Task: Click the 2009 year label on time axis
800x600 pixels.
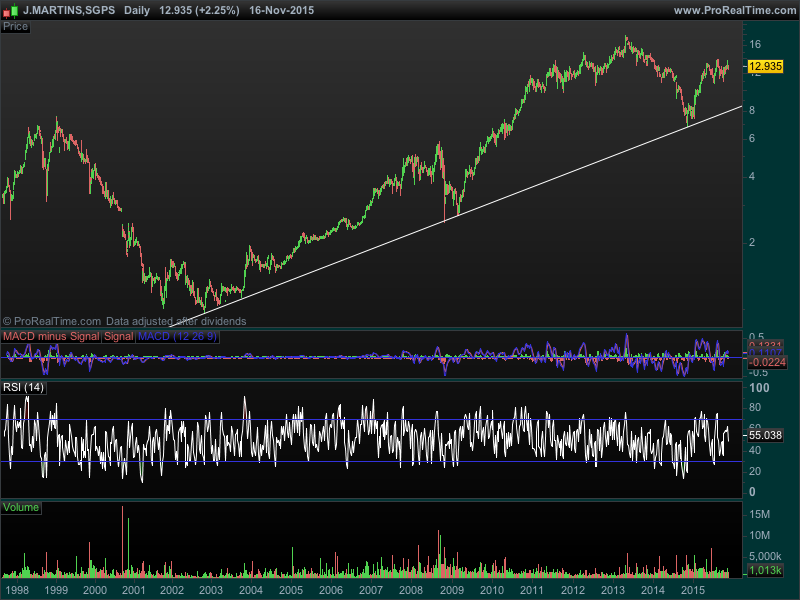Action: (452, 590)
